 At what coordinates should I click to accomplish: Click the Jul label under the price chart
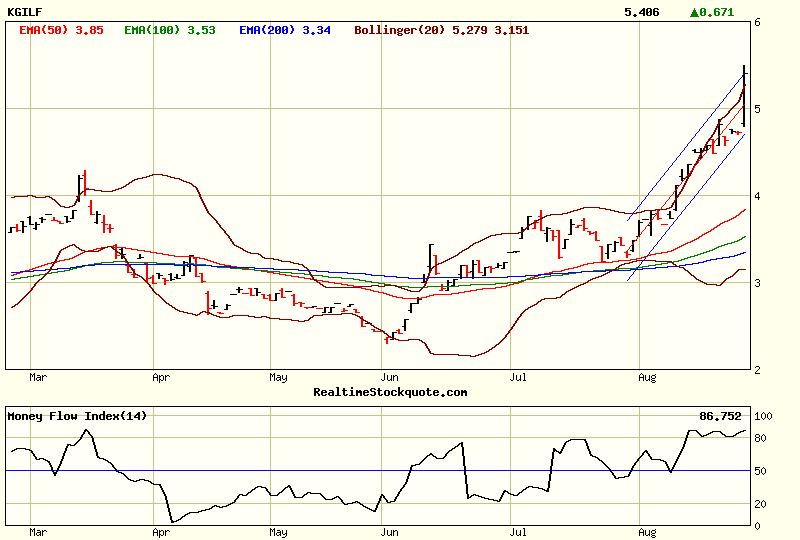pyautogui.click(x=518, y=377)
